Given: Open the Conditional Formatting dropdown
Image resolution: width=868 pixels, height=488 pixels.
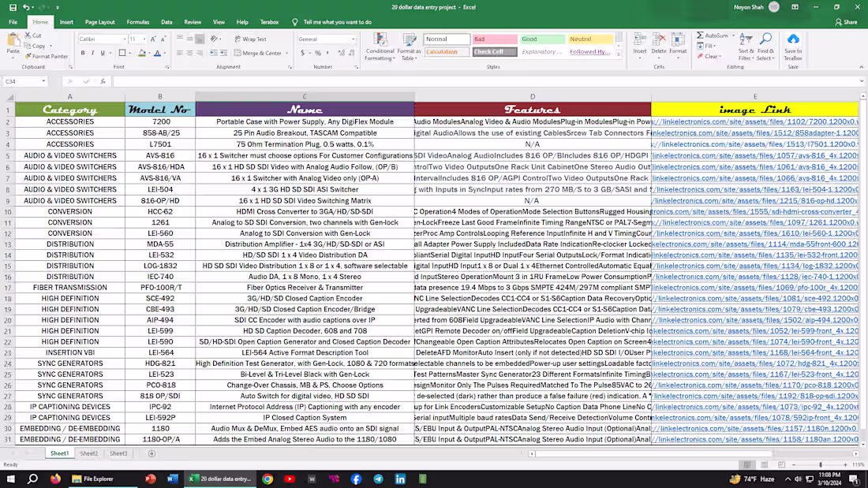Looking at the screenshot, I should coord(380,47).
